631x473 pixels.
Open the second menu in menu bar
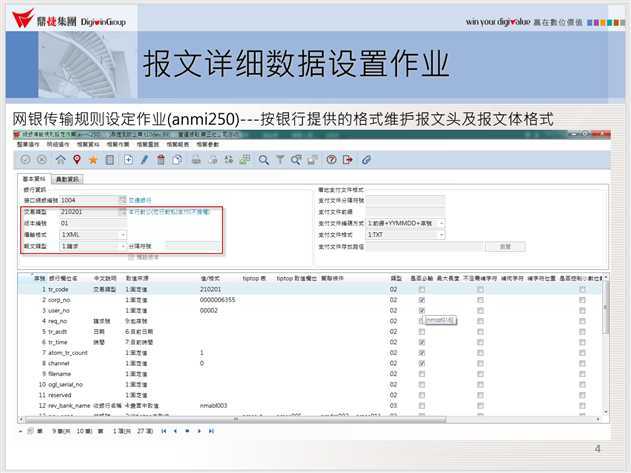point(58,144)
